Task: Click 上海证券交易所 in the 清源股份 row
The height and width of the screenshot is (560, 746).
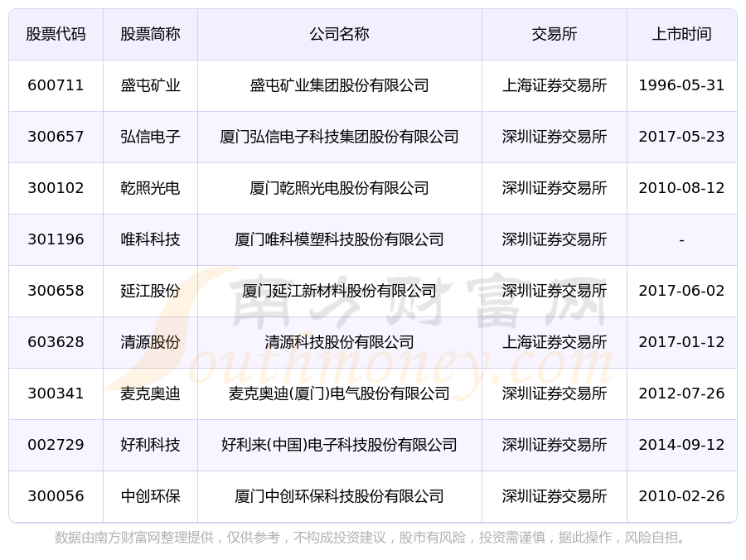Action: click(555, 342)
